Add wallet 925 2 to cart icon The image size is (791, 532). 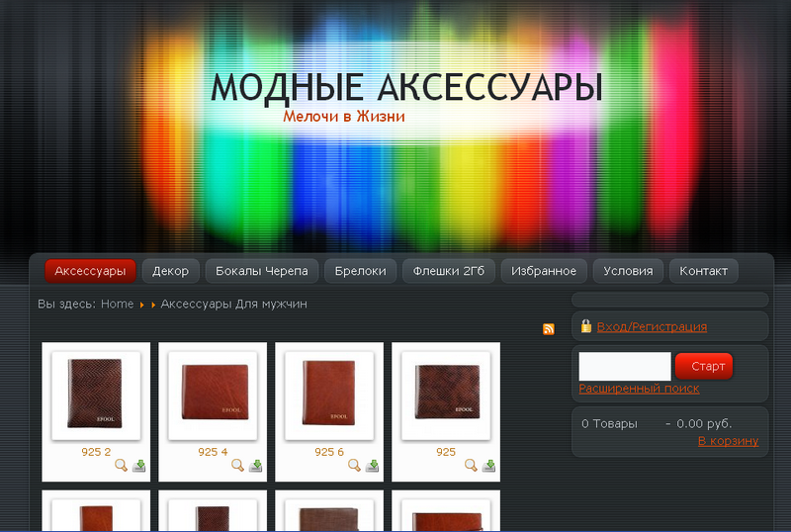138,466
